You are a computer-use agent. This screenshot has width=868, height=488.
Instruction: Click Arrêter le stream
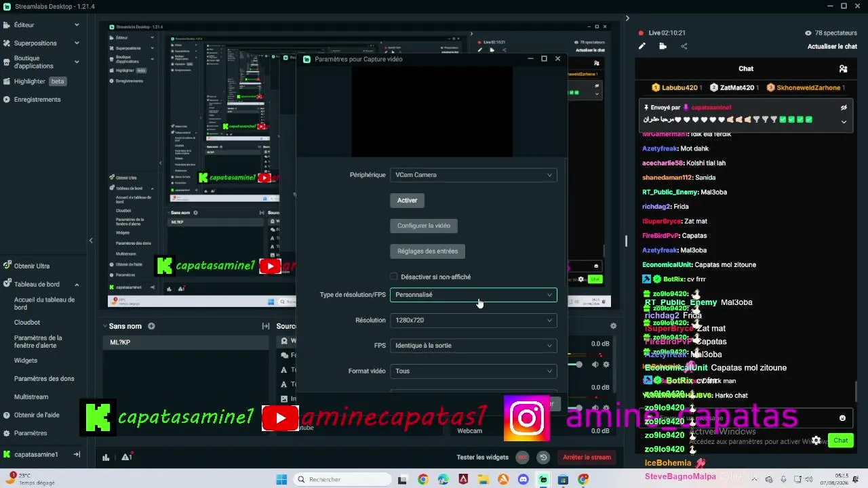587,457
